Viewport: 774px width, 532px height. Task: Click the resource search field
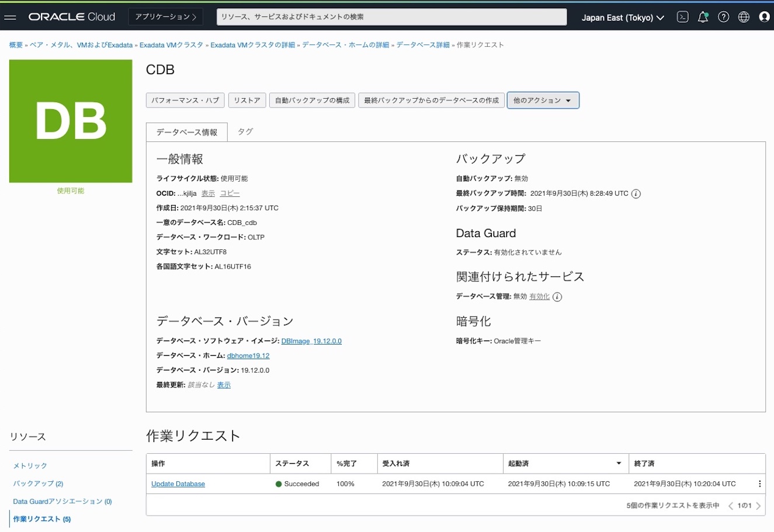[391, 17]
